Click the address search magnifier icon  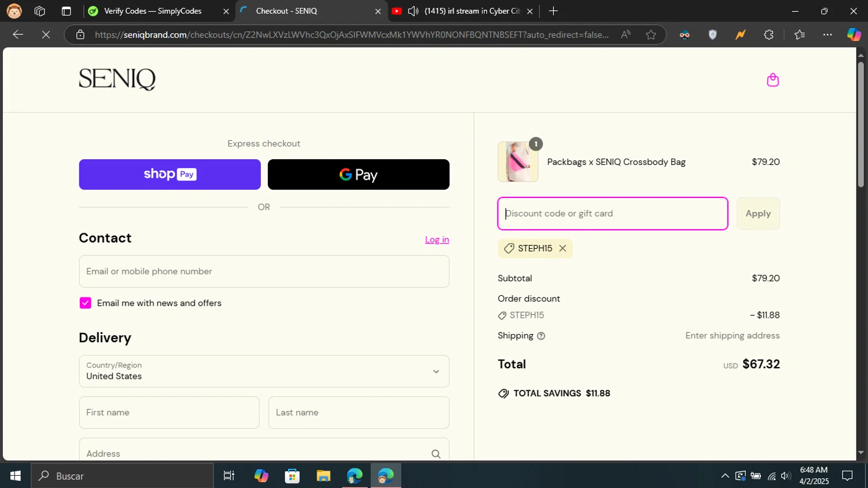pyautogui.click(x=436, y=454)
